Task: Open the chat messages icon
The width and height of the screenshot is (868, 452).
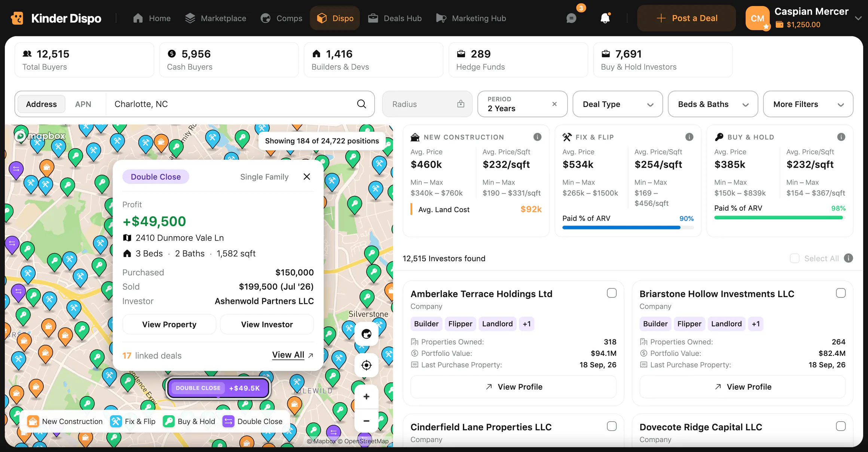Action: coord(571,18)
